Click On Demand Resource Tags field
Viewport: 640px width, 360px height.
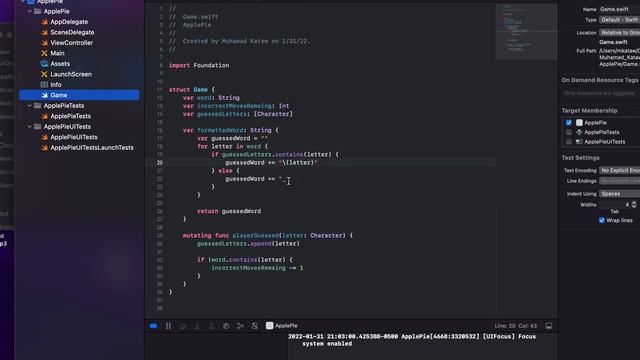[x=600, y=93]
